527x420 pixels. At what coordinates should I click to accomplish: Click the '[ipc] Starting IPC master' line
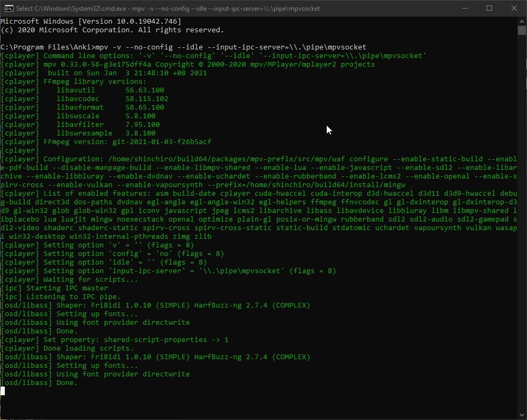[x=54, y=288]
